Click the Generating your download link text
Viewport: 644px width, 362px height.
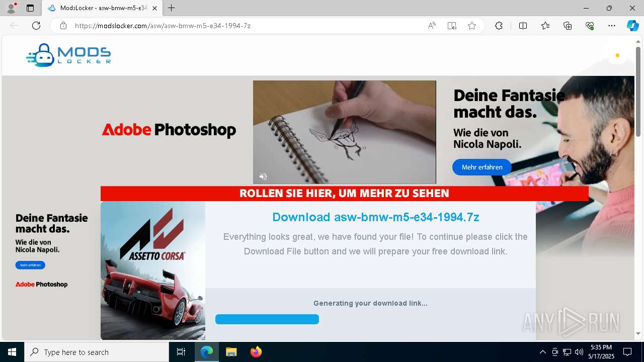point(370,303)
